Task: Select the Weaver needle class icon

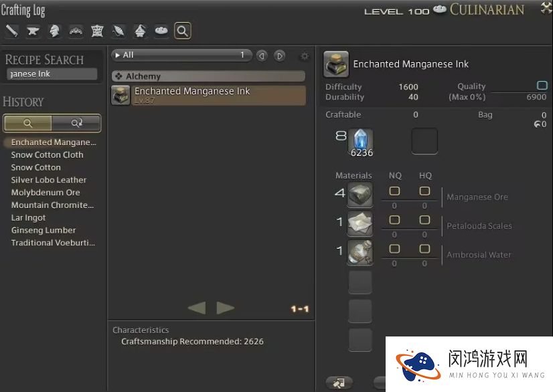Action: click(118, 31)
